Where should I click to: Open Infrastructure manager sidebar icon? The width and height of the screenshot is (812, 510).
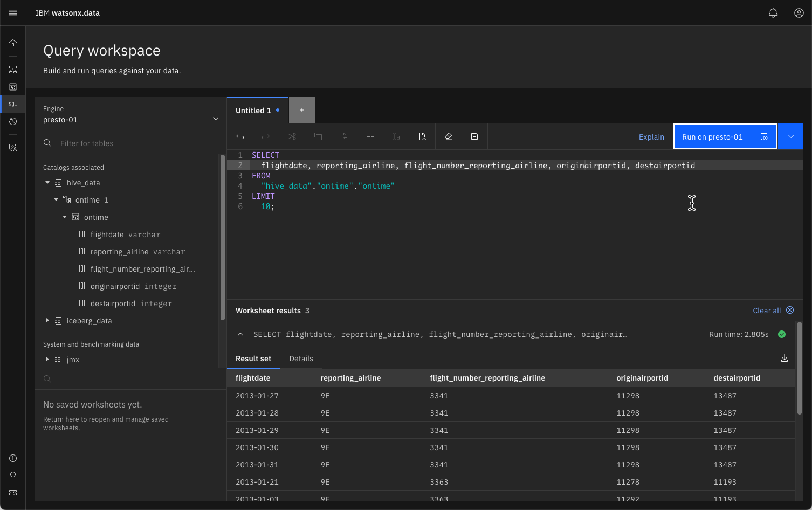[x=13, y=70]
